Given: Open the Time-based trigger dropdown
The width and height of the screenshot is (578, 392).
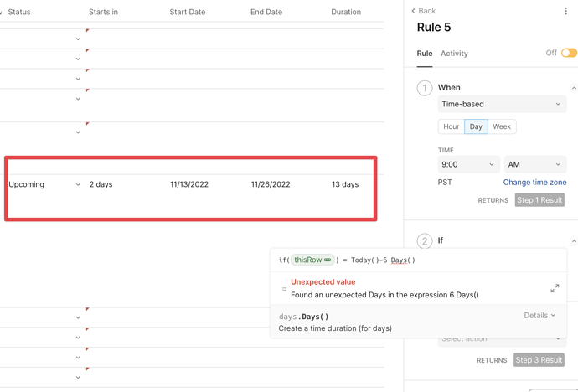Looking at the screenshot, I should pos(502,104).
